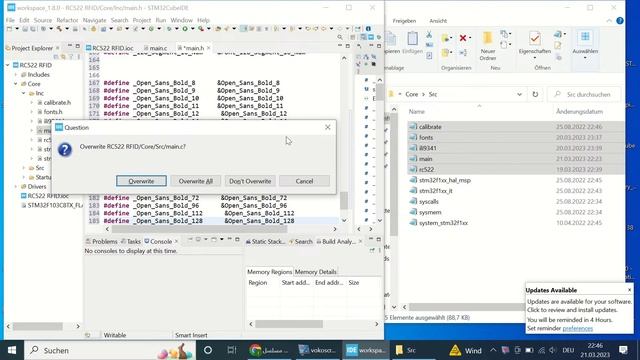
Task: Open the Chrome window from the taskbar
Action: [x=269, y=350]
